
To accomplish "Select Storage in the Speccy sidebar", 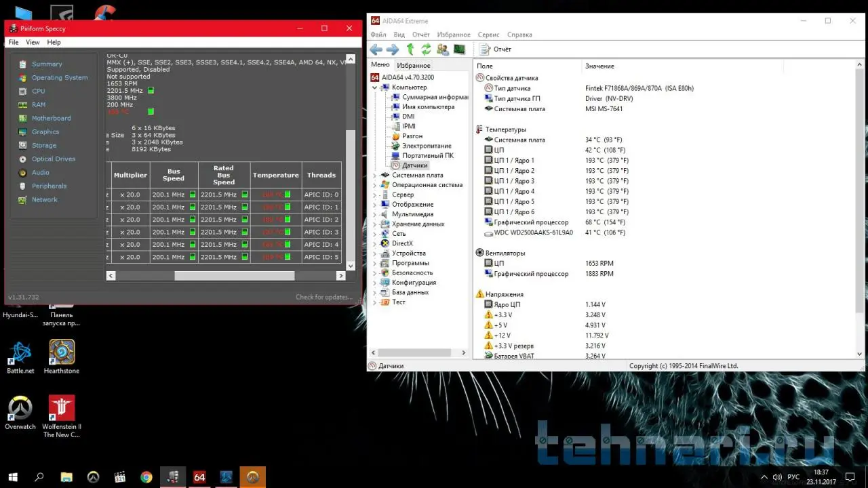I will coord(44,145).
